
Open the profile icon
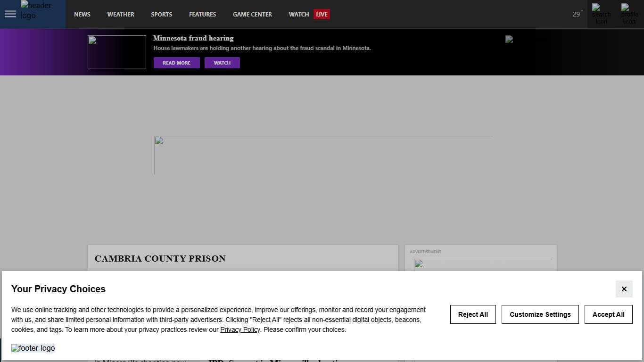click(629, 14)
